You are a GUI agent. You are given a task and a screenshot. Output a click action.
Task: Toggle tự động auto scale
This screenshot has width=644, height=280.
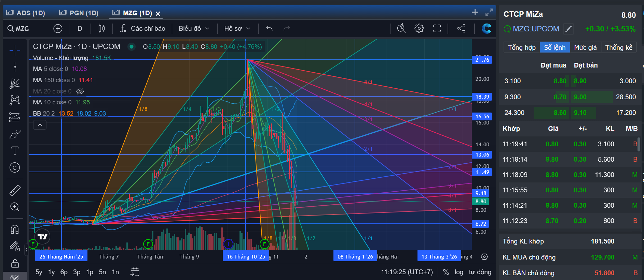[480, 272]
